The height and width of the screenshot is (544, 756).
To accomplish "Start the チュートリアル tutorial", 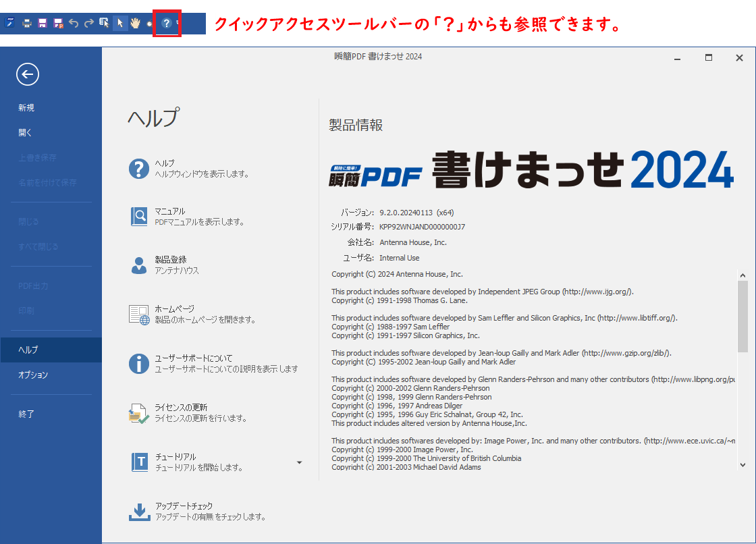I will pos(186,462).
